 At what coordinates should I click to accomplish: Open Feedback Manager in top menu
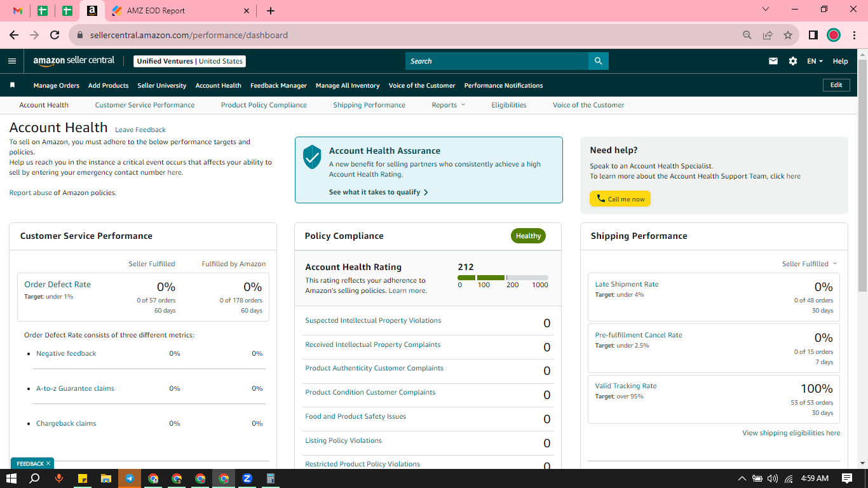[x=278, y=85]
